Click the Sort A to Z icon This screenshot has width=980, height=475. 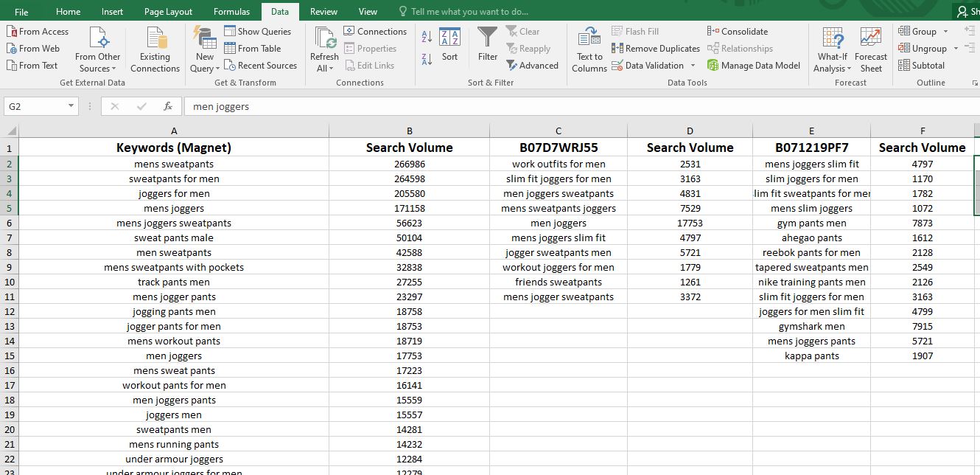pyautogui.click(x=427, y=37)
